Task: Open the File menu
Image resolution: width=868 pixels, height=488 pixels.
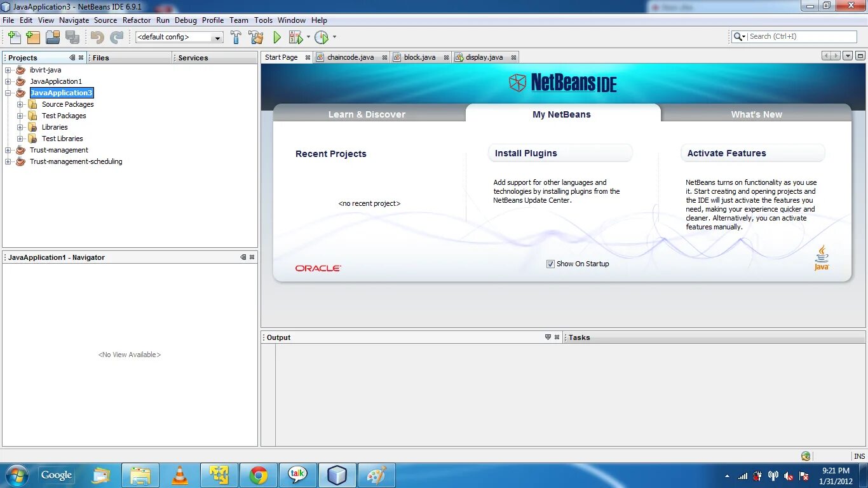Action: 8,20
